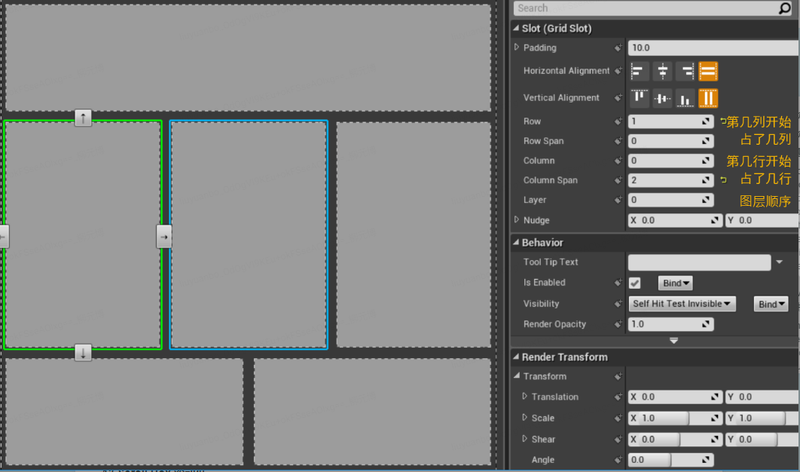
Task: Collapse the Slot (Grid Slot) section
Action: [x=516, y=28]
